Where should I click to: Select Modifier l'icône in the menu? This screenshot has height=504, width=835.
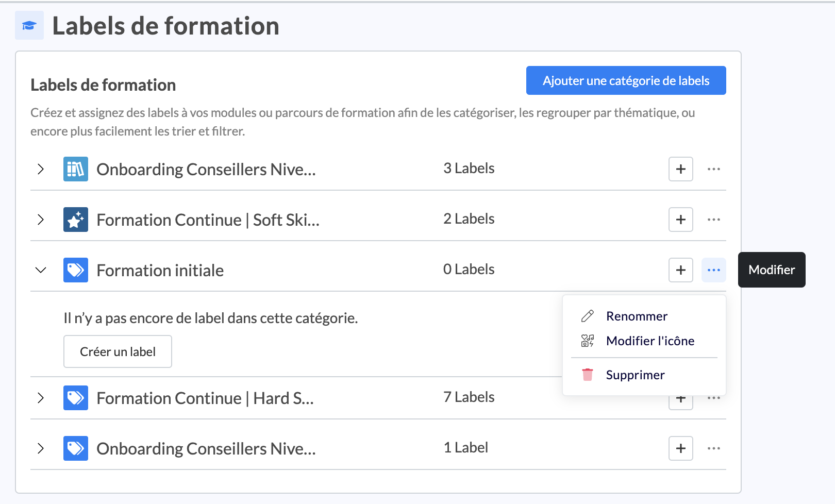pos(650,341)
